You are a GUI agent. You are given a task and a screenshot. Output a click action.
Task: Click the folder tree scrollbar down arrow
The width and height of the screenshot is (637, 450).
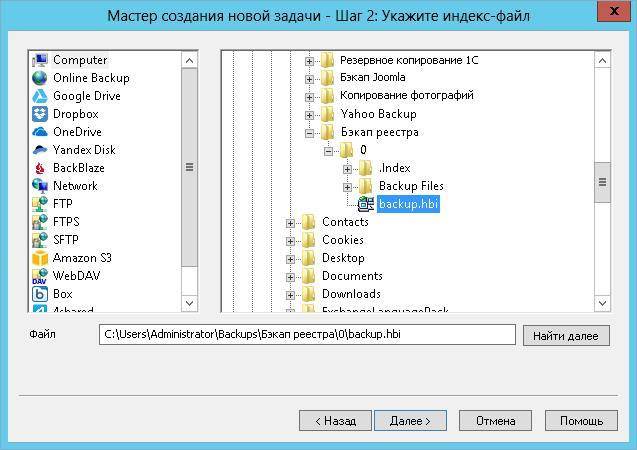tap(602, 303)
